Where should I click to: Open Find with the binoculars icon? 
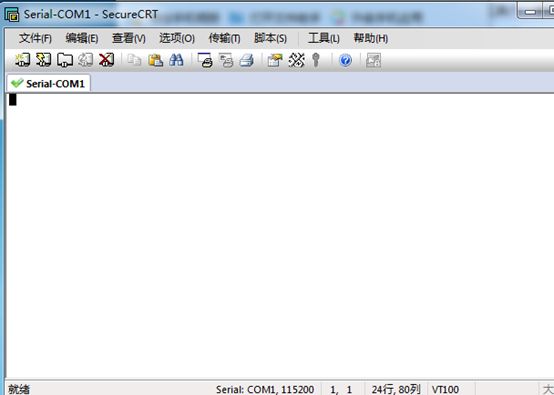coord(176,60)
